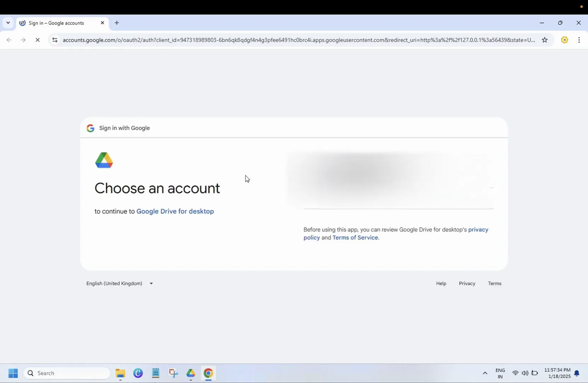Image resolution: width=588 pixels, height=383 pixels.
Task: Open the tab search dropdown arrow
Action: (8, 23)
